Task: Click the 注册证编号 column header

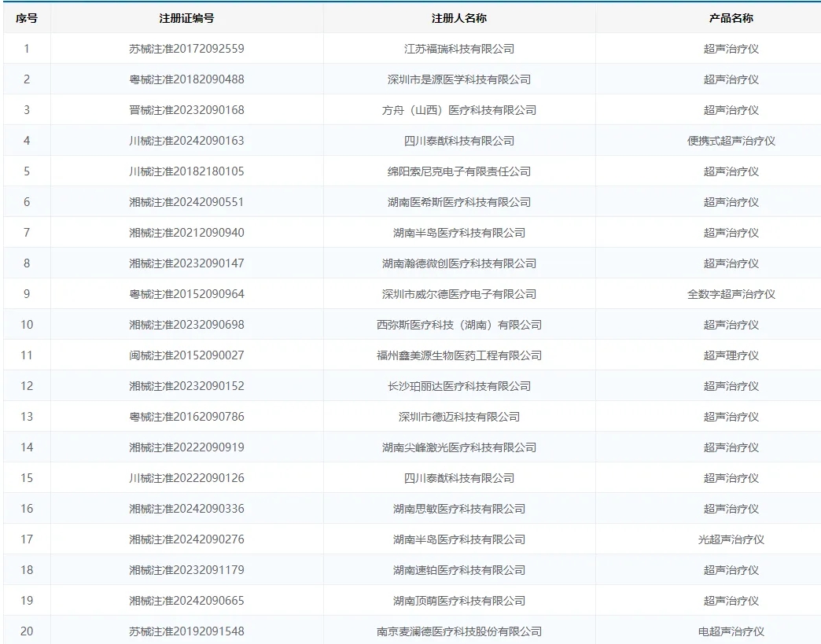Action: coord(187,18)
